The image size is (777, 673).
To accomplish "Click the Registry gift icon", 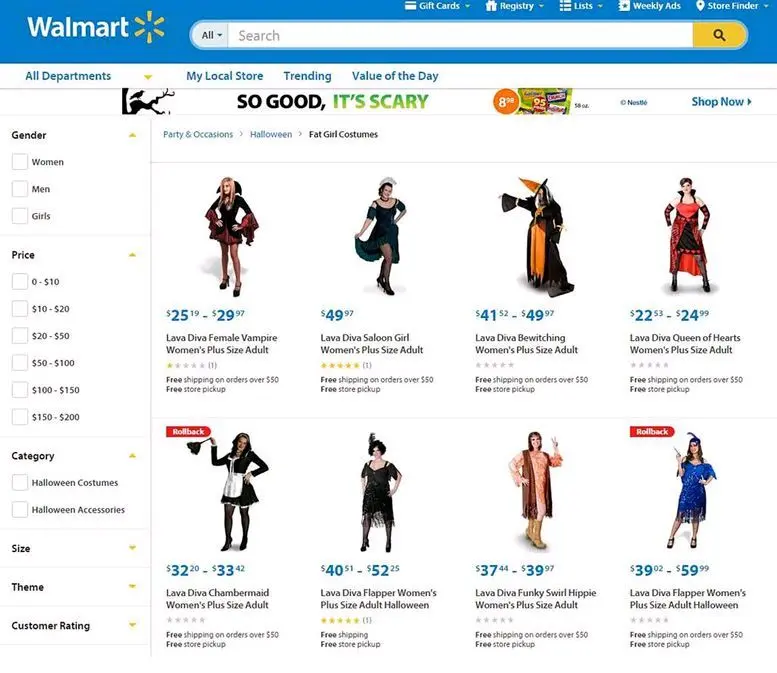I will [x=491, y=6].
